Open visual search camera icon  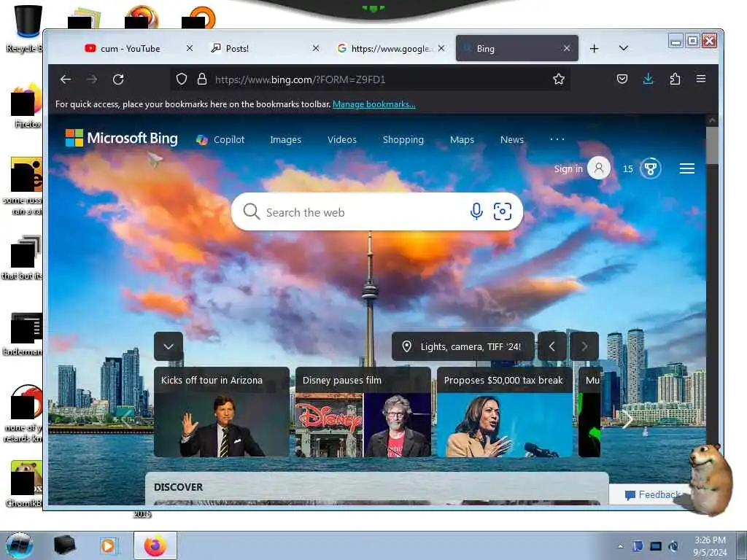502,211
